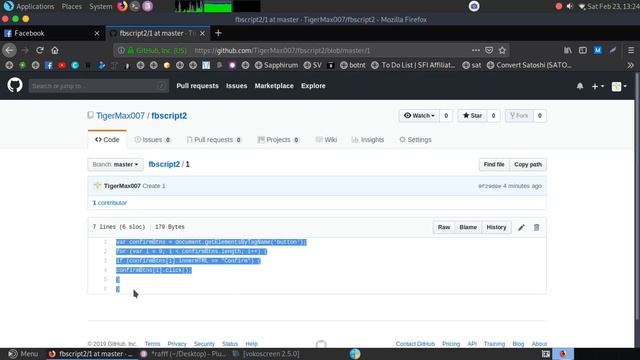The height and width of the screenshot is (360, 640).
Task: Reload the current page
Action: point(40,50)
